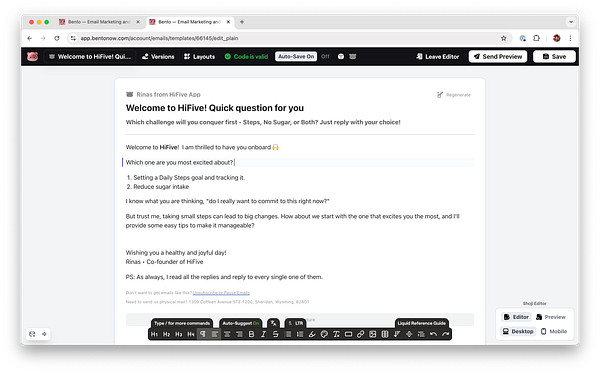Screen dimensions: 600x373
Task: Click the icon left of undo
Action: point(421,334)
